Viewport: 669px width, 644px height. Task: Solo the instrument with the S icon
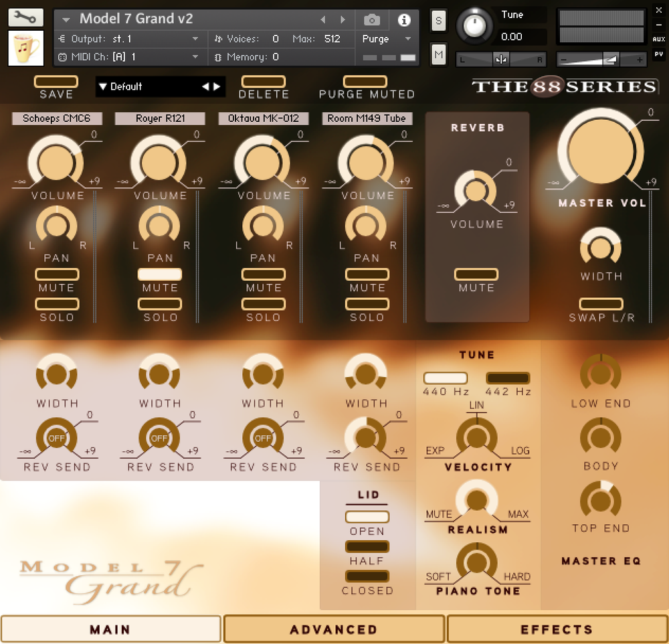438,21
